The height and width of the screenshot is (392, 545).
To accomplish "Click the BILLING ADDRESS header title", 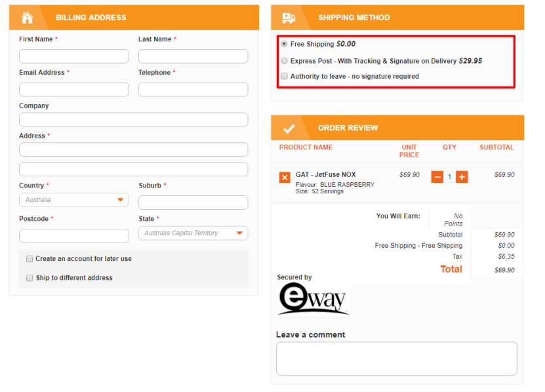I will (91, 18).
